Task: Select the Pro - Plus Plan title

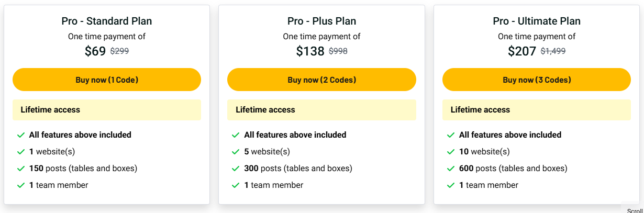Action: (x=321, y=21)
